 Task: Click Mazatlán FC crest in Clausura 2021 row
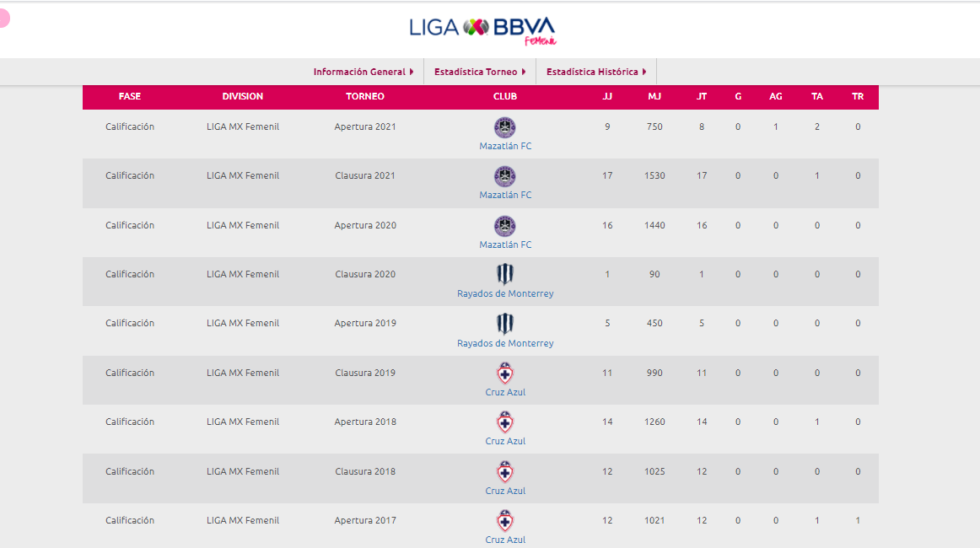(x=505, y=176)
